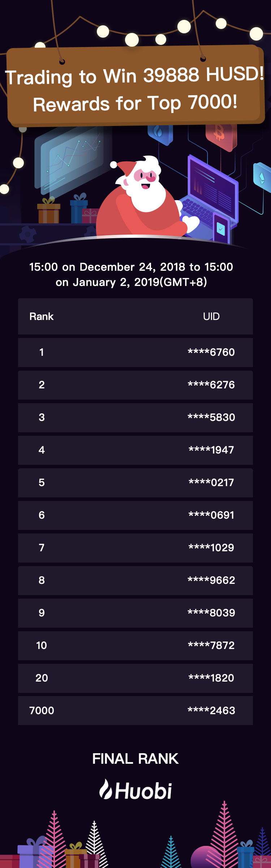Click the FINAL RANK text
The height and width of the screenshot is (868, 271).
point(135,758)
